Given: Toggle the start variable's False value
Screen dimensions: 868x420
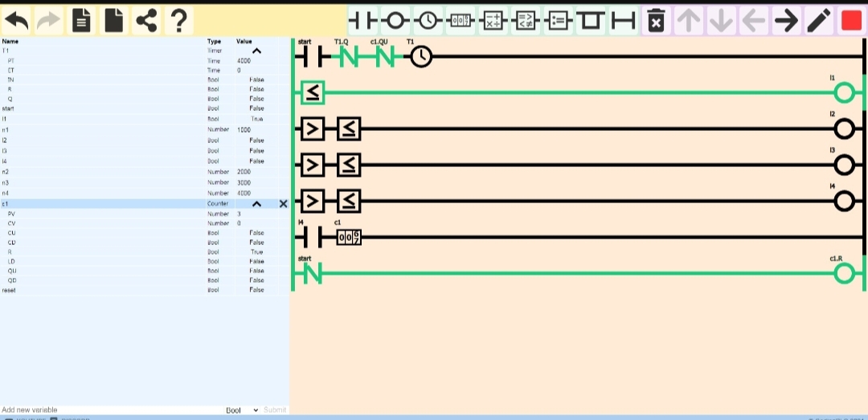Looking at the screenshot, I should (x=256, y=108).
